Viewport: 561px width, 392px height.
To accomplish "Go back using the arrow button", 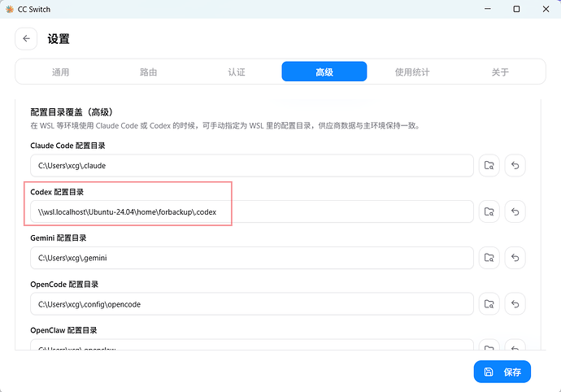I will [26, 39].
